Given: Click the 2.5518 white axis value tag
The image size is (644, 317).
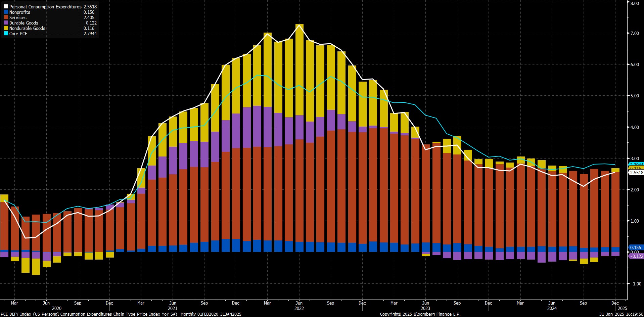Looking at the screenshot, I should point(636,173).
